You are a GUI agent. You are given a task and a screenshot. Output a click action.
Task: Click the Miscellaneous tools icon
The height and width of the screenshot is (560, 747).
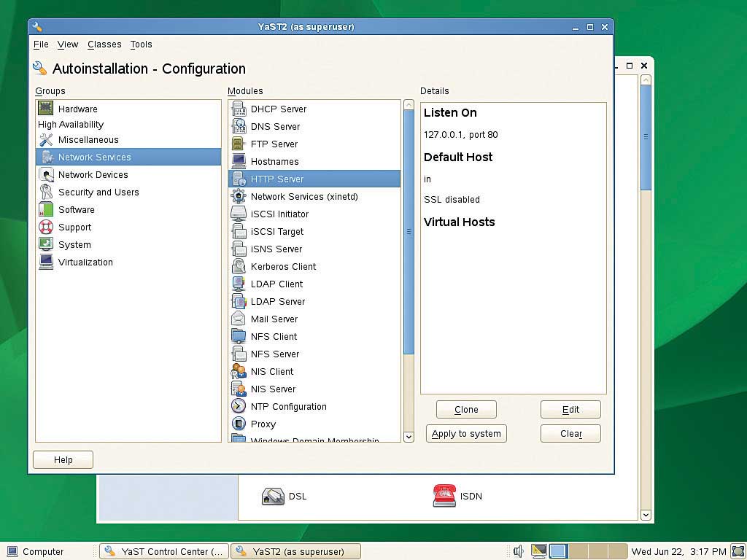[46, 139]
